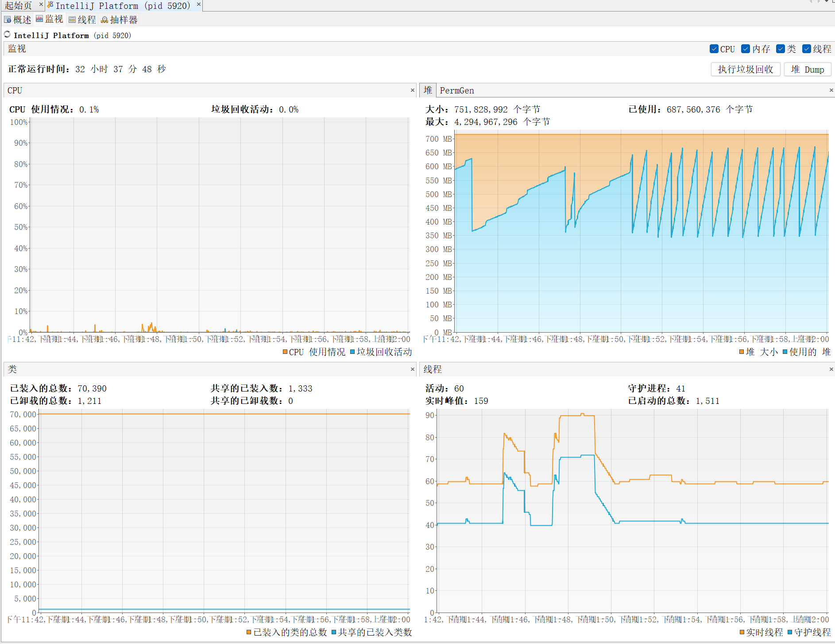
Task: Disable the 类 classes checkbox
Action: [781, 49]
